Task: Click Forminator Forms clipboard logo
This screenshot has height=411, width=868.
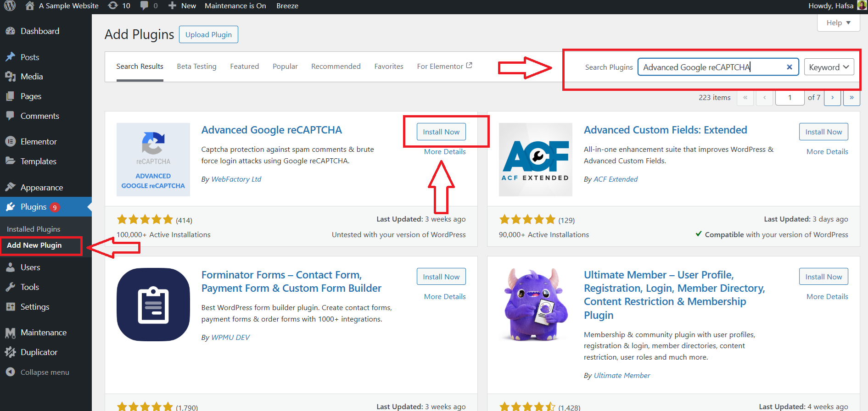Action: [x=153, y=305]
